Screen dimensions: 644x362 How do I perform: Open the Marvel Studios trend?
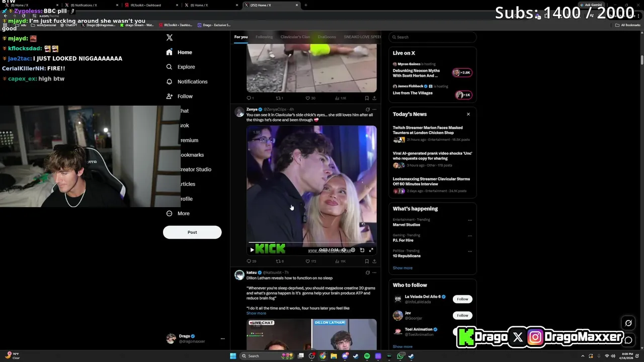click(x=407, y=225)
